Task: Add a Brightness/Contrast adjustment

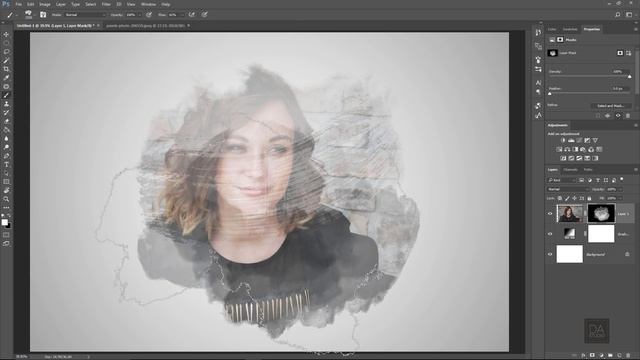Action: pos(563,140)
